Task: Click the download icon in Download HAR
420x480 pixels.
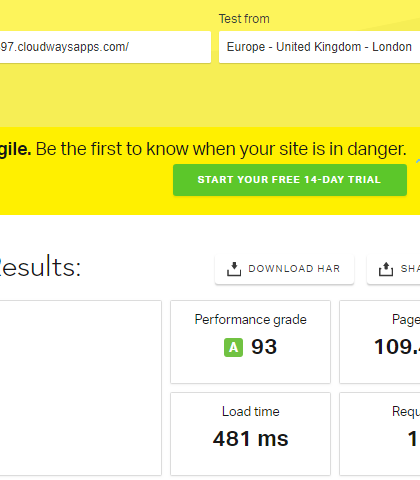Action: pyautogui.click(x=234, y=269)
